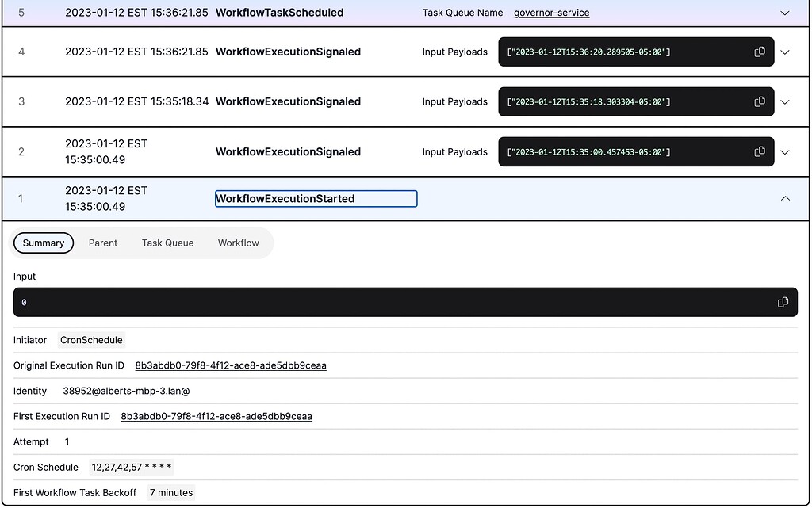812x508 pixels.
Task: Switch to the Parent tab
Action: 102,243
